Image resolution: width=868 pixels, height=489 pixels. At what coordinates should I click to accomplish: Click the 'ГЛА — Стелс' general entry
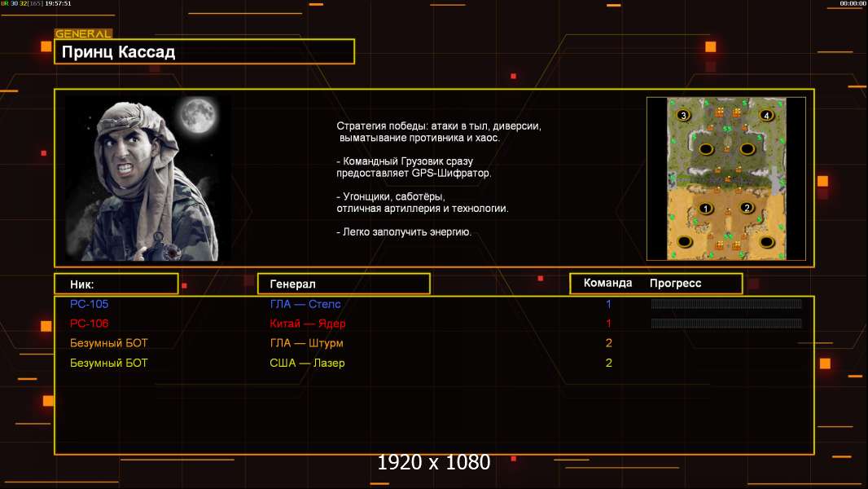pyautogui.click(x=305, y=304)
